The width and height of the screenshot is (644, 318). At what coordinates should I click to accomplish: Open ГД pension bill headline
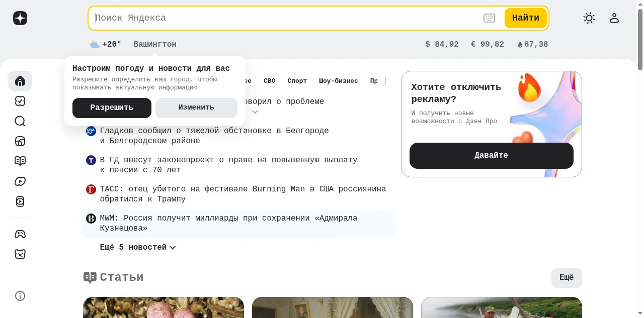pos(228,165)
